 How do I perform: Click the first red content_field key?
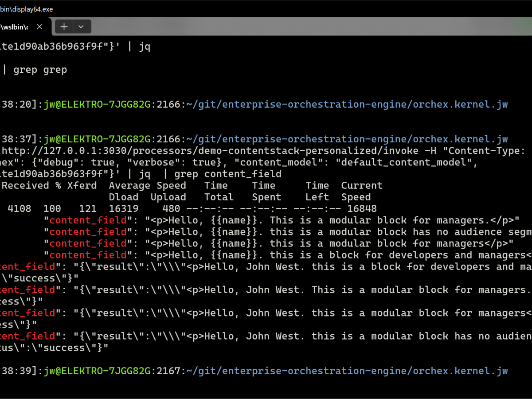pyautogui.click(x=88, y=220)
